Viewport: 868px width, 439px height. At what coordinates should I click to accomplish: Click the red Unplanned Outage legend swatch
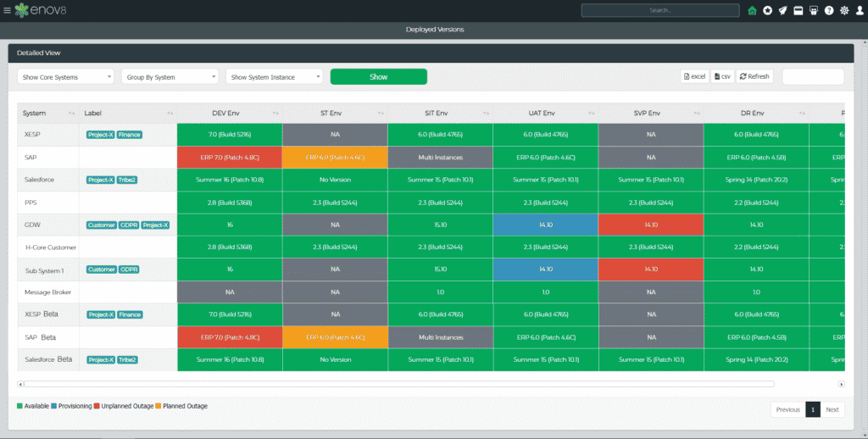click(97, 406)
